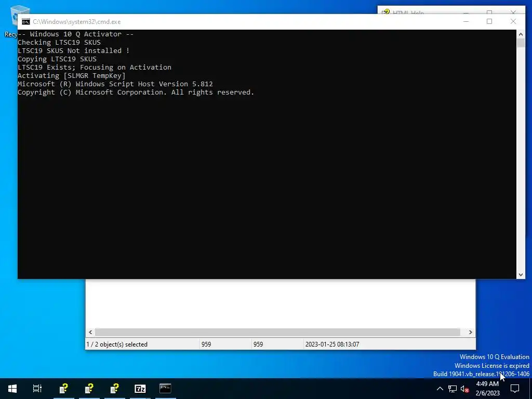Screen dimensions: 532x399
Task: Click 'Activating [SLMGR TempKey]' output line
Action: point(72,76)
